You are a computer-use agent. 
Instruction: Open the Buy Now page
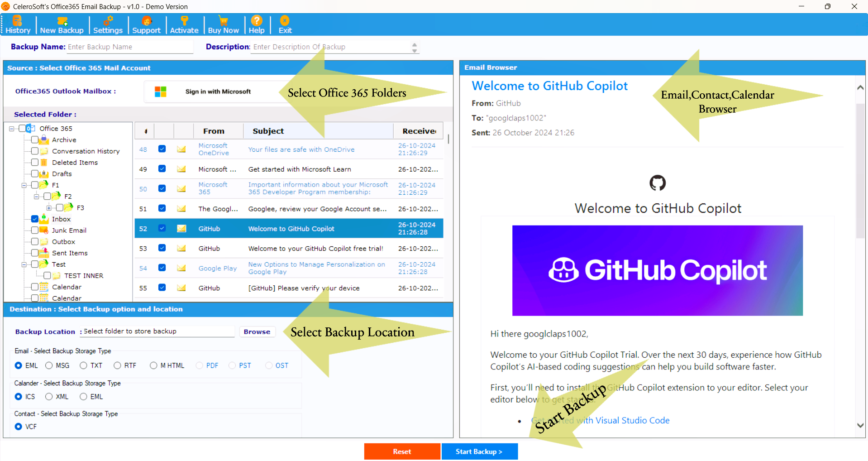point(224,24)
